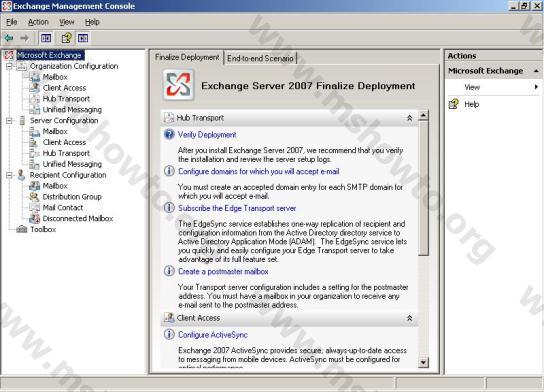Click the vertical scrollbar thumb in center pane
The height and width of the screenshot is (392, 544).
423,188
